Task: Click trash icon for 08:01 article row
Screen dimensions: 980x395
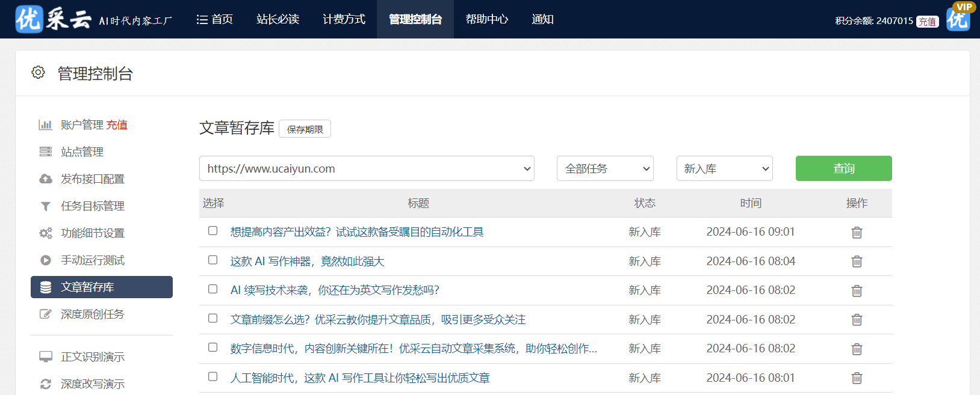Action: click(857, 378)
